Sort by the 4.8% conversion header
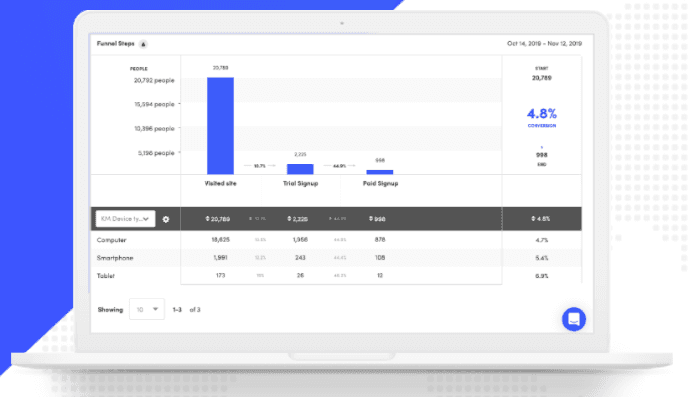Image resolution: width=690 pixels, height=397 pixels. [x=541, y=219]
